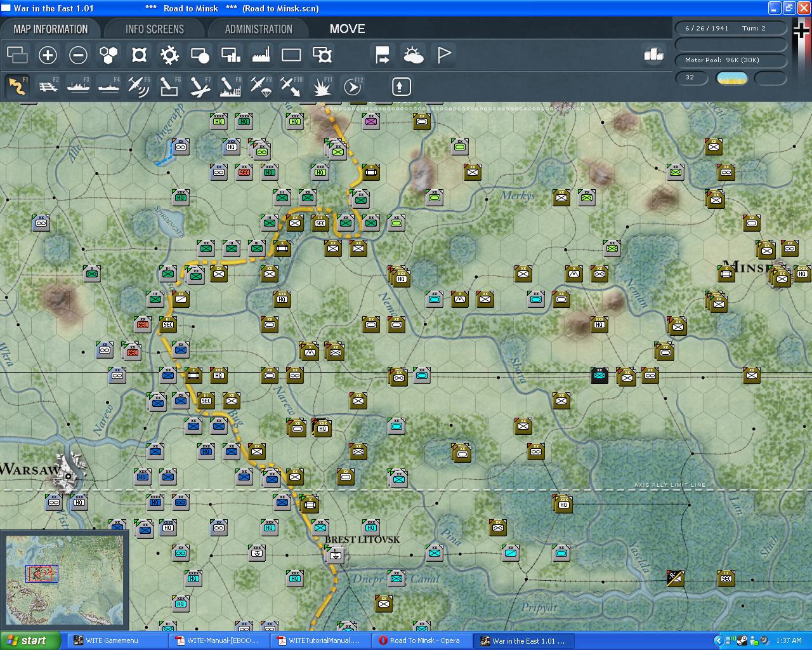The width and height of the screenshot is (812, 650).
Task: Select Air Recon mode (F5)
Action: tap(138, 86)
